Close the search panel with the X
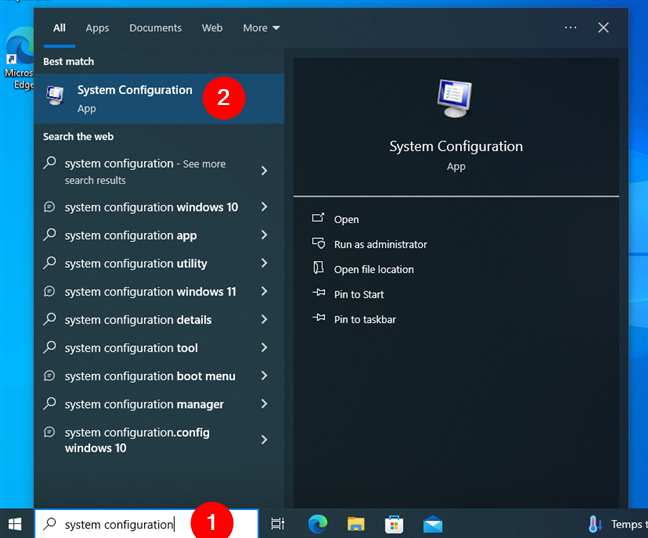 pos(603,28)
